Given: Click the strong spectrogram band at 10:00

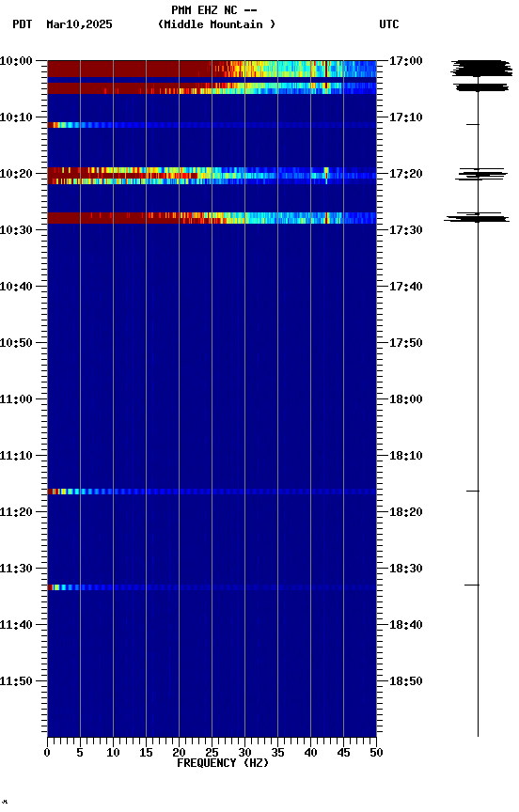Looking at the screenshot, I should pyautogui.click(x=212, y=69).
